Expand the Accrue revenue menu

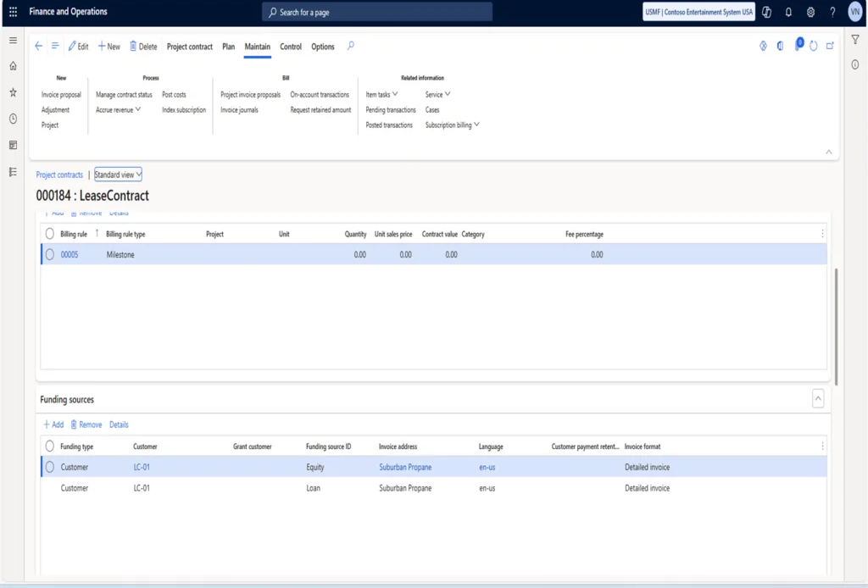pos(118,109)
